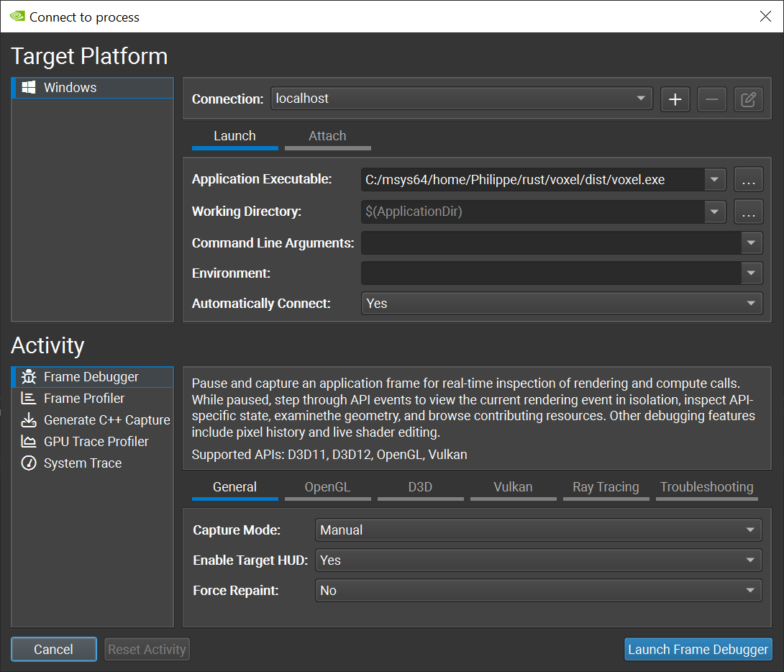
Task: Click the Frame Profiler chart icon
Action: click(29, 399)
